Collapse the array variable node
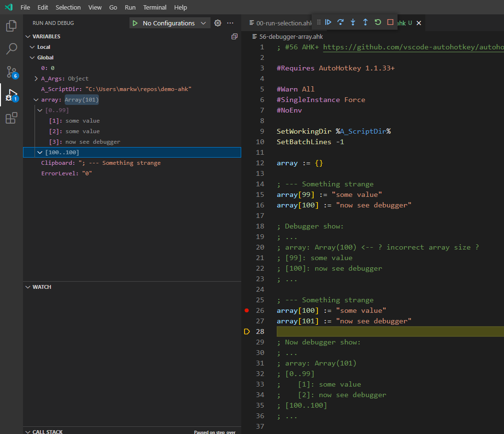The image size is (504, 434). coord(36,100)
